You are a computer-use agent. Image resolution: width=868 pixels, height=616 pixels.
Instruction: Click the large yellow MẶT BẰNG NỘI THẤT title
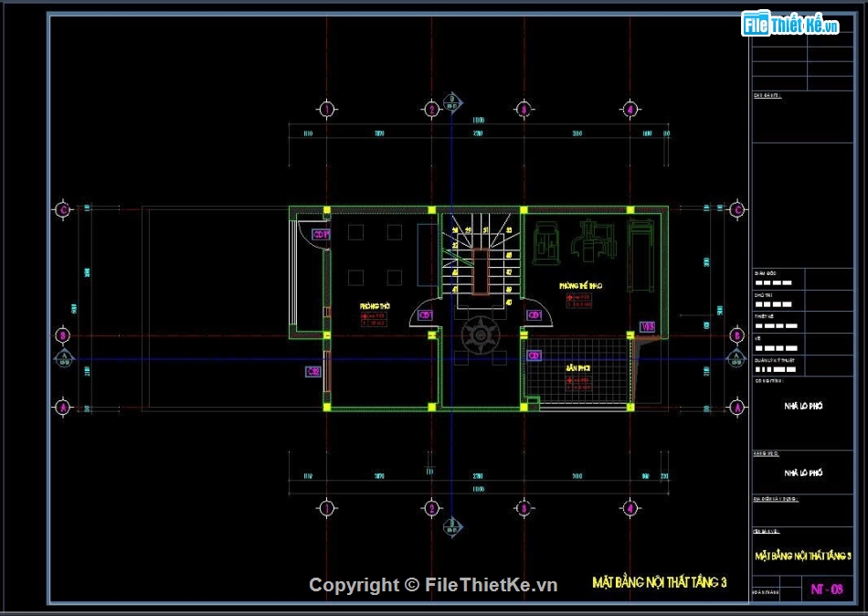(x=660, y=582)
